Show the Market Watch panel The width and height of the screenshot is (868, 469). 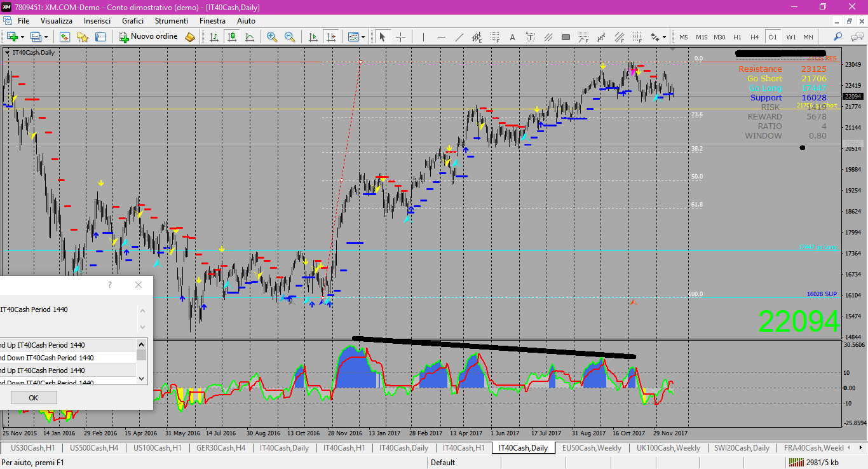pyautogui.click(x=65, y=37)
